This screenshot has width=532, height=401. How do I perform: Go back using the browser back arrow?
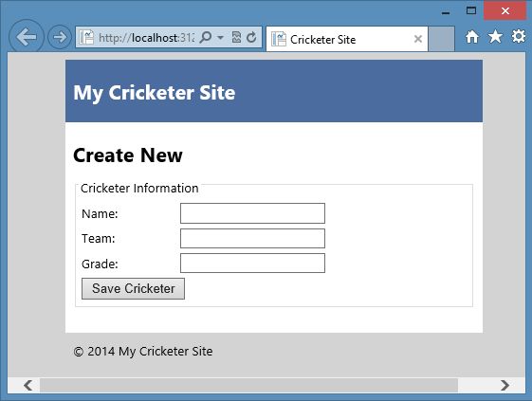[x=27, y=37]
